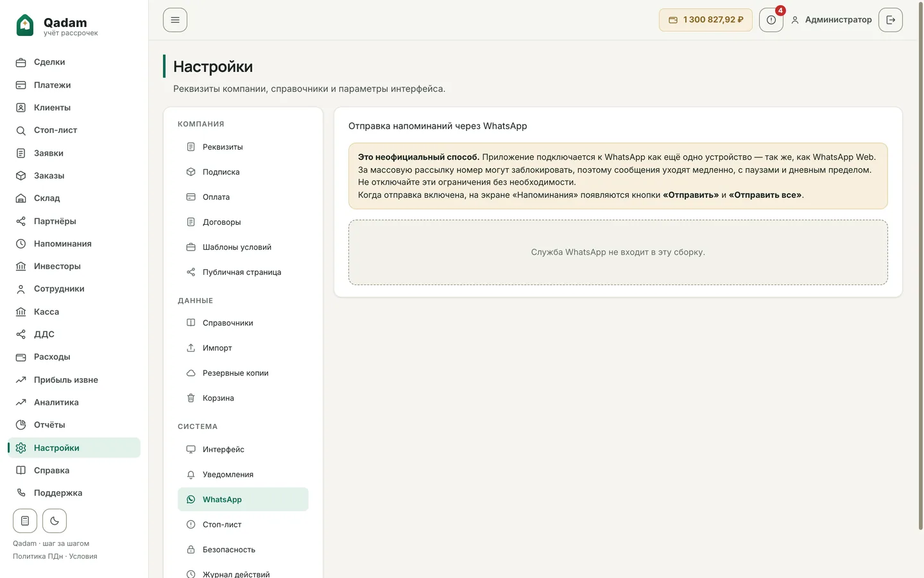Click the ДДС flow icon
This screenshot has height=578, width=924.
click(21, 334)
